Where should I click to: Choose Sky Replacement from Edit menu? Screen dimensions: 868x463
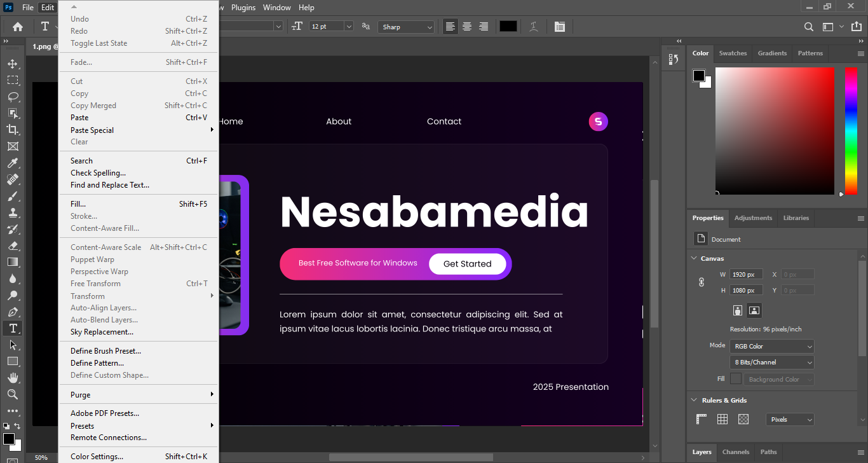tap(102, 332)
